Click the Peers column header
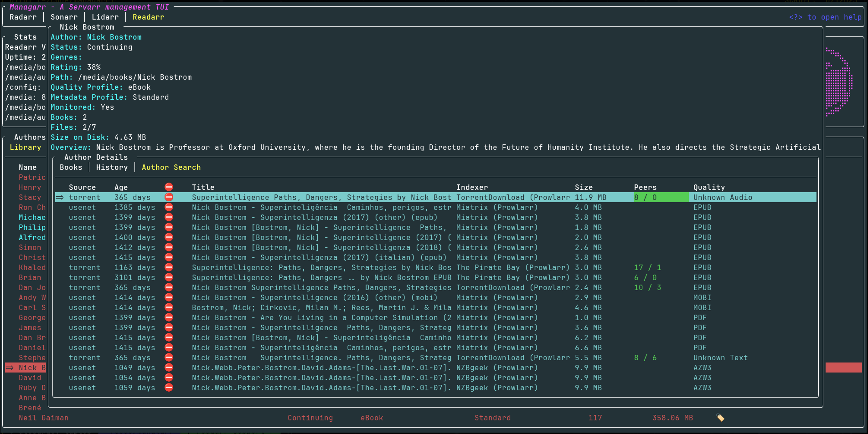The height and width of the screenshot is (434, 868). coord(646,187)
